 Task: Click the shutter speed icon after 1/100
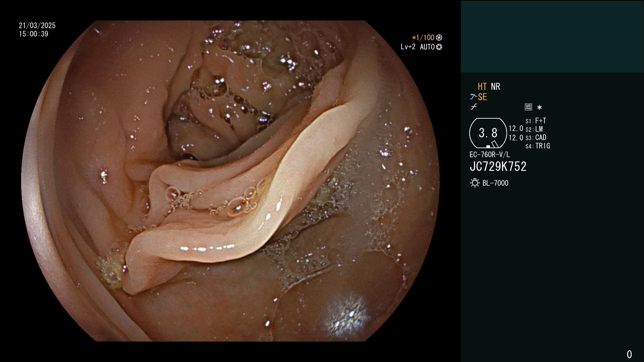(439, 38)
